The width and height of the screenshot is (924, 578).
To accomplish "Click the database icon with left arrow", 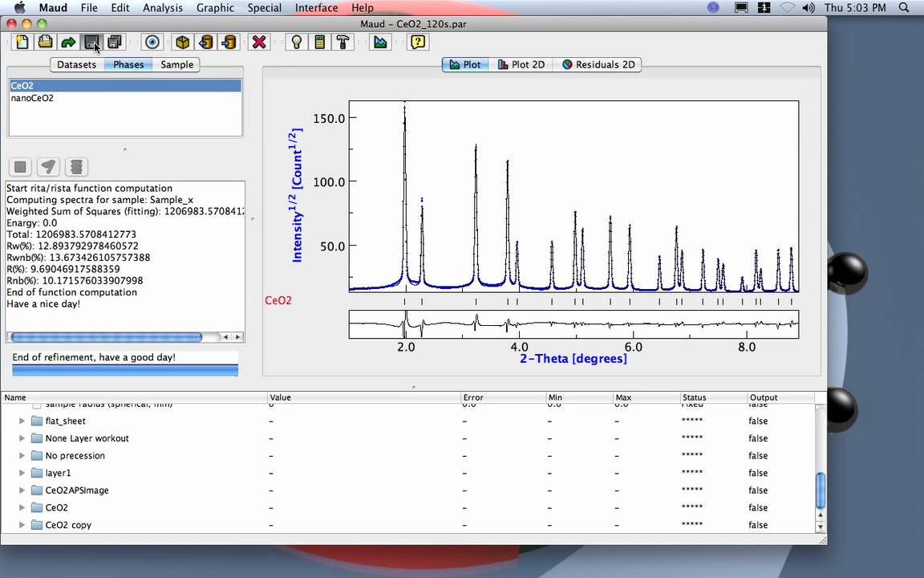I will click(x=205, y=42).
